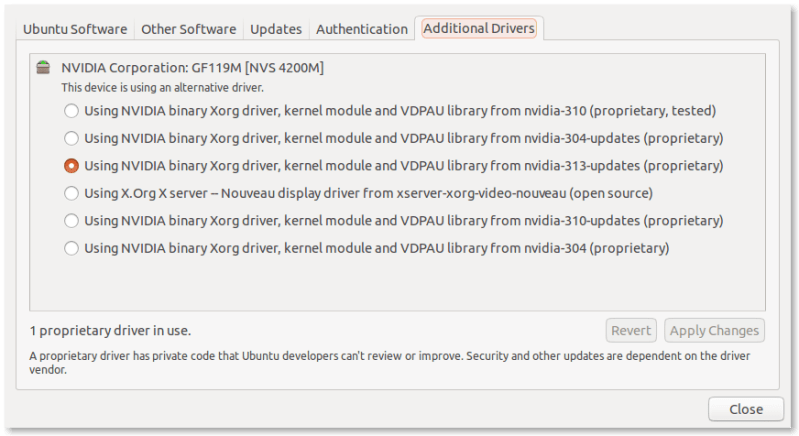Click the Apply Changes button
The height and width of the screenshot is (436, 799).
point(714,331)
